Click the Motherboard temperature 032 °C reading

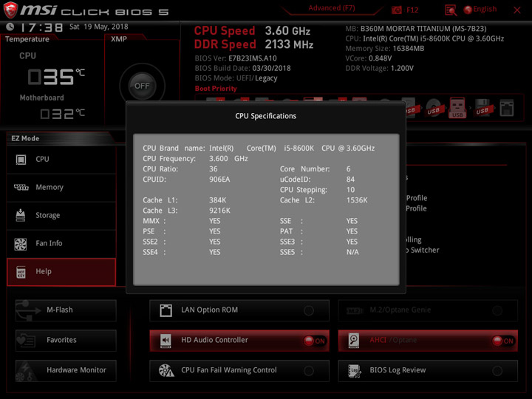[x=62, y=114]
